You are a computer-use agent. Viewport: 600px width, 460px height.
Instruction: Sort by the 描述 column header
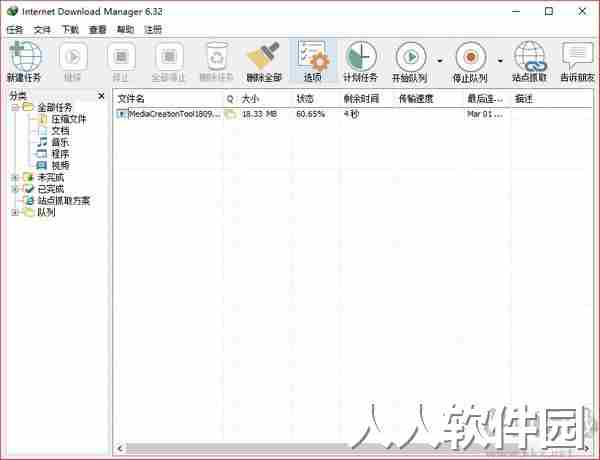(551, 99)
